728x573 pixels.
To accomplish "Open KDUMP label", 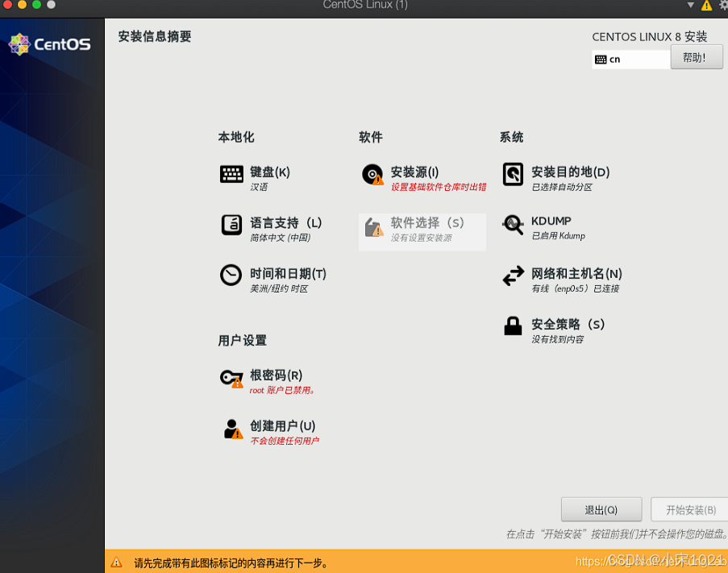I will (551, 221).
